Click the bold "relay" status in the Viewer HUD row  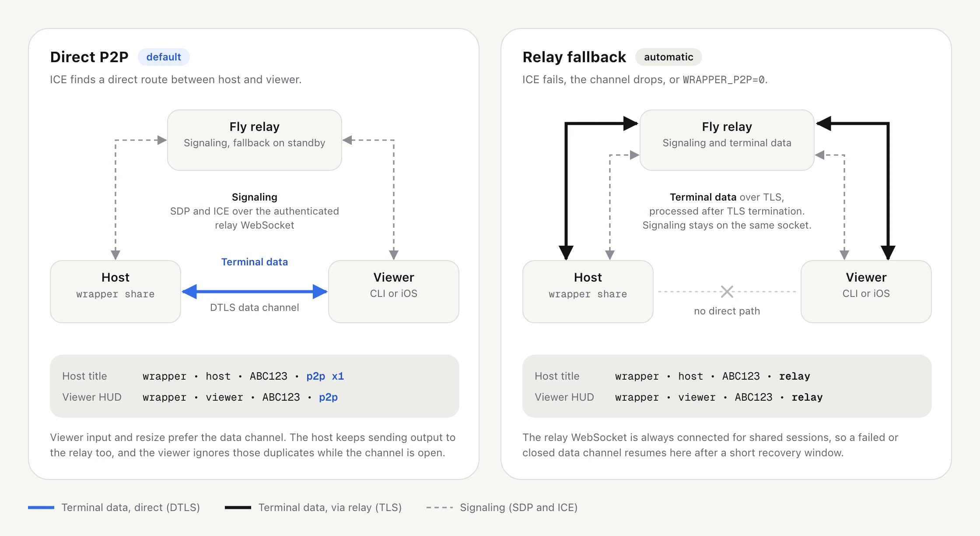tap(807, 397)
